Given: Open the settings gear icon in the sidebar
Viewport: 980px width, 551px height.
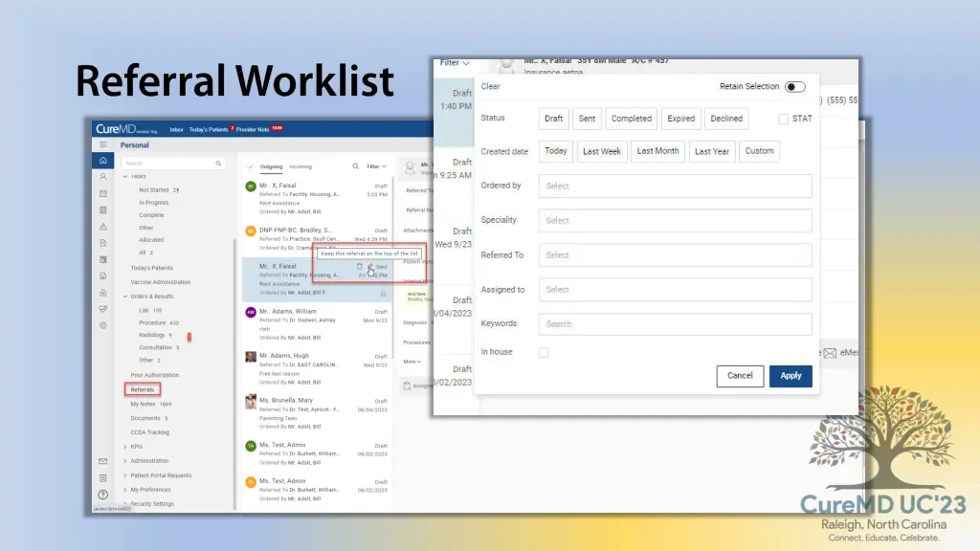Looking at the screenshot, I should (x=103, y=325).
